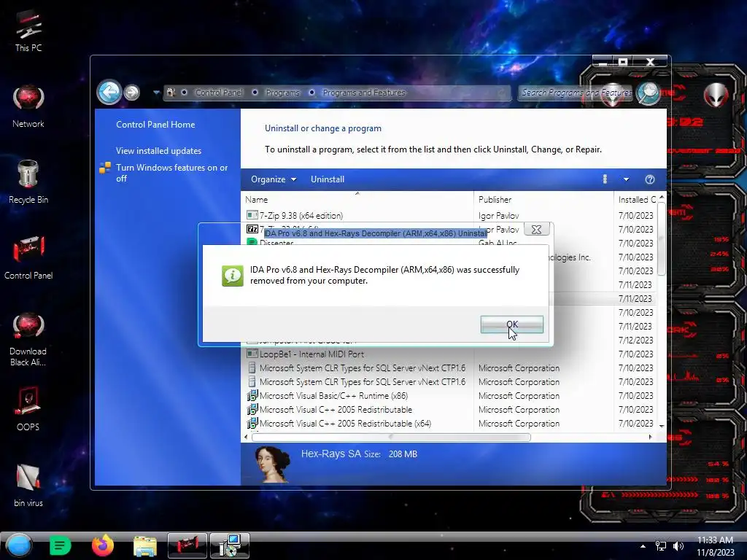
Task: Open the Recycle Bin desktop icon
Action: coord(28,182)
